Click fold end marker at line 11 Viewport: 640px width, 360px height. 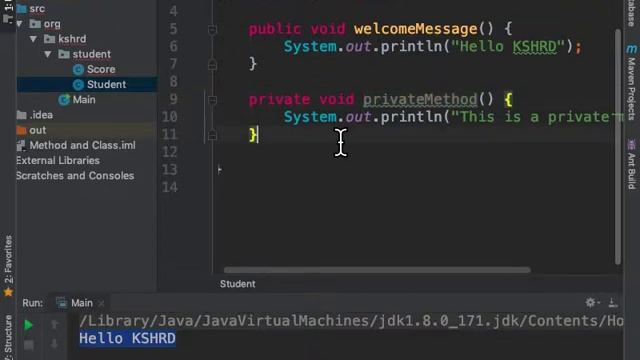click(x=212, y=135)
